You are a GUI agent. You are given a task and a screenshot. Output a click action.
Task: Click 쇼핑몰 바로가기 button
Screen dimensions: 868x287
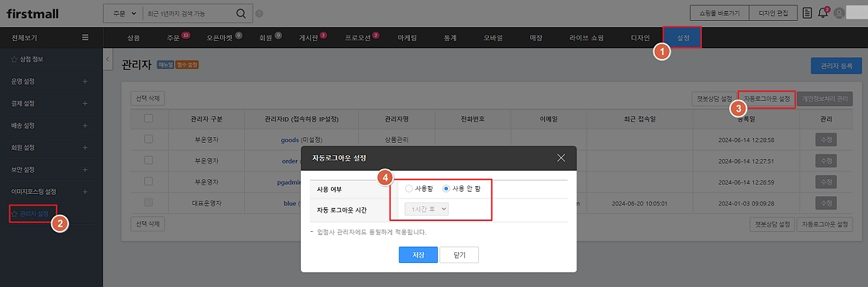pos(719,12)
